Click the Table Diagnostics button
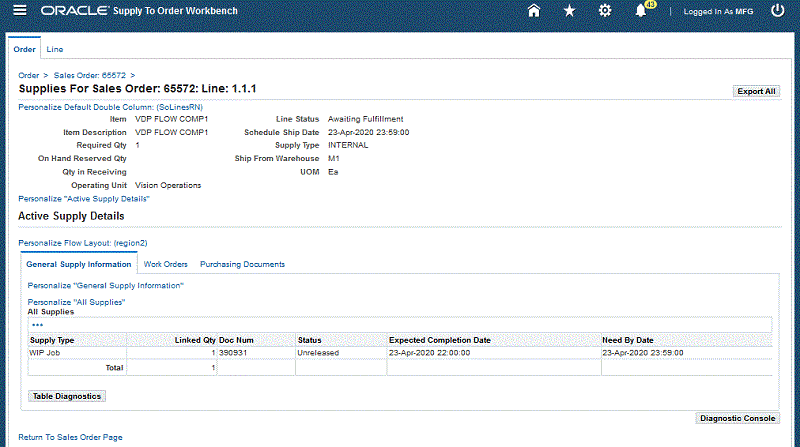 [67, 396]
